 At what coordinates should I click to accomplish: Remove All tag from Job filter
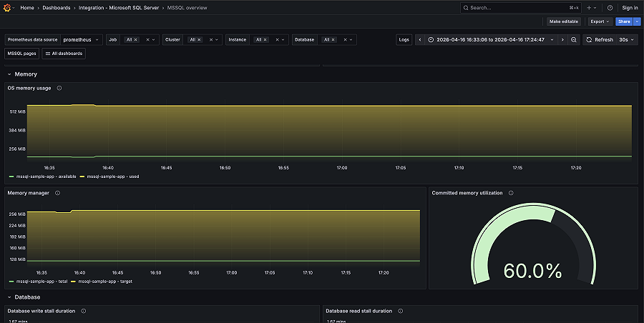[135, 40]
